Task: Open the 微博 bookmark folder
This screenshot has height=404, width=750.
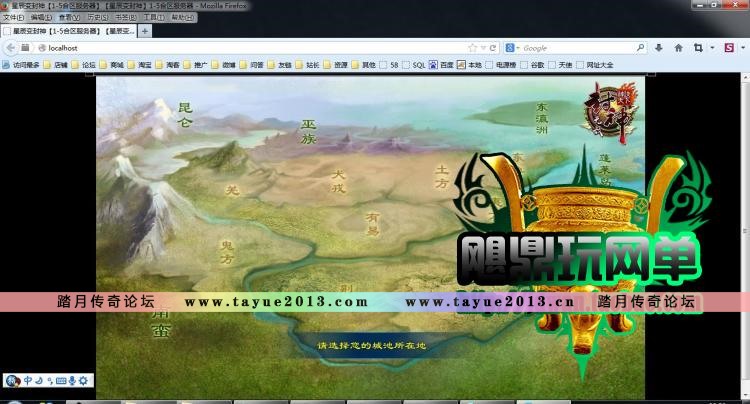Action: [x=223, y=65]
